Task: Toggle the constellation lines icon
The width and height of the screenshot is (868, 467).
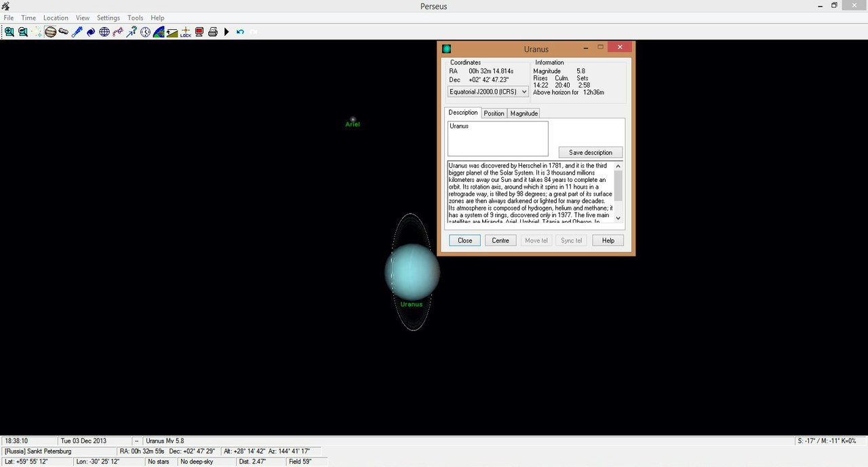Action: point(118,32)
